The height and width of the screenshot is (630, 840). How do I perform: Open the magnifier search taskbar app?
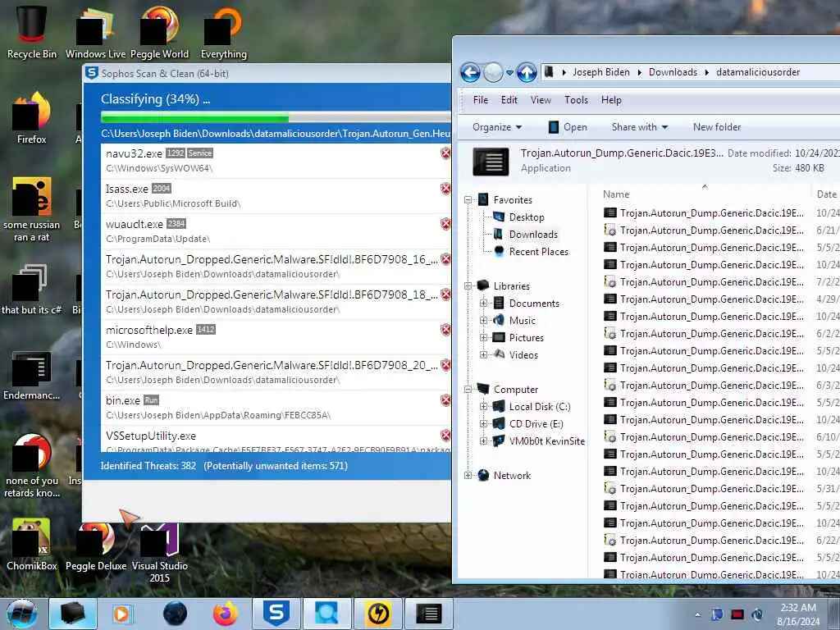(326, 614)
